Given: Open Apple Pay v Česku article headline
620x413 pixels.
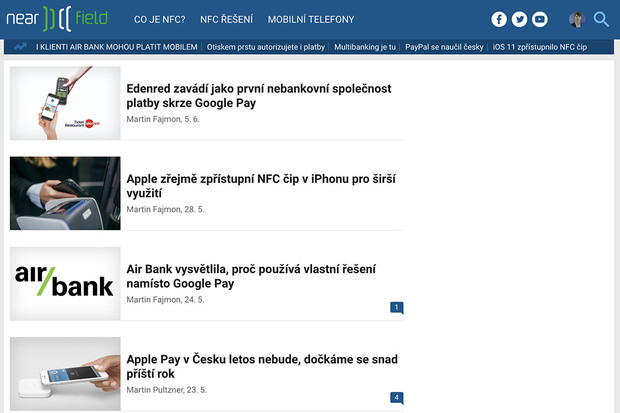Looking at the screenshot, I should (x=262, y=366).
